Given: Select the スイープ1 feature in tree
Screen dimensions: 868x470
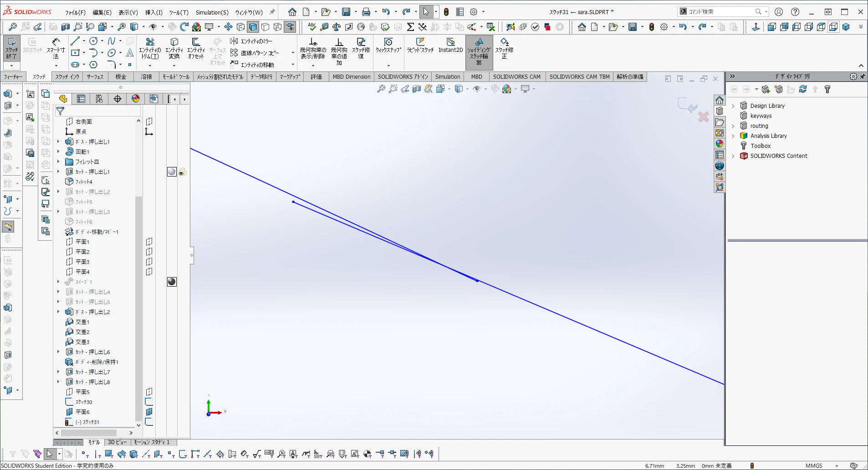Looking at the screenshot, I should 84,282.
